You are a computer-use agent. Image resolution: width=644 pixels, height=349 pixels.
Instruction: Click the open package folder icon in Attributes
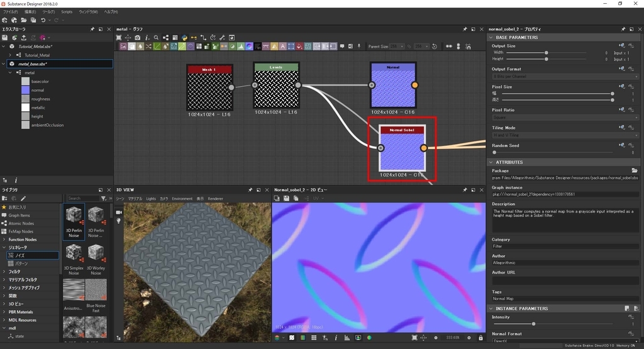(x=635, y=170)
